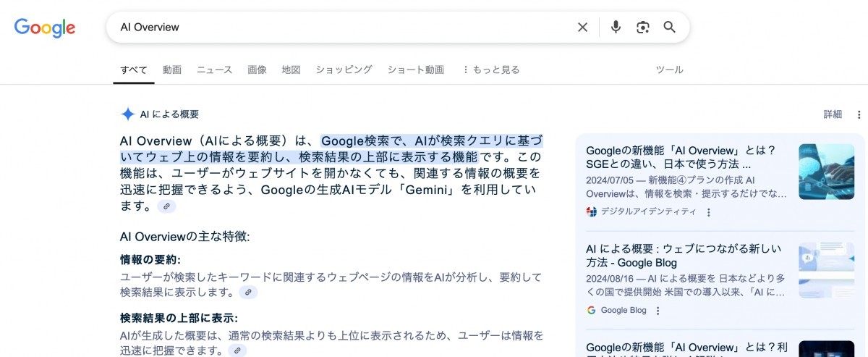This screenshot has height=357, width=868.
Task: Open Google Lens image search
Action: click(642, 28)
